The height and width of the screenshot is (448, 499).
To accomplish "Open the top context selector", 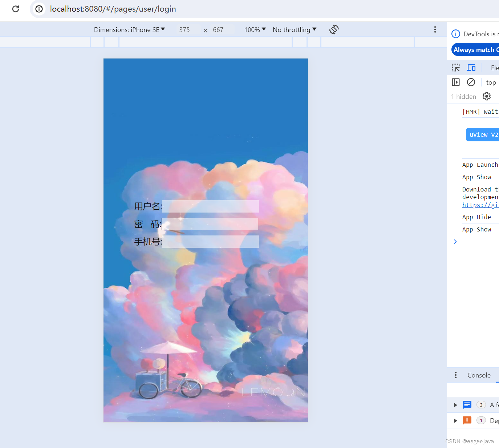I will [x=491, y=82].
